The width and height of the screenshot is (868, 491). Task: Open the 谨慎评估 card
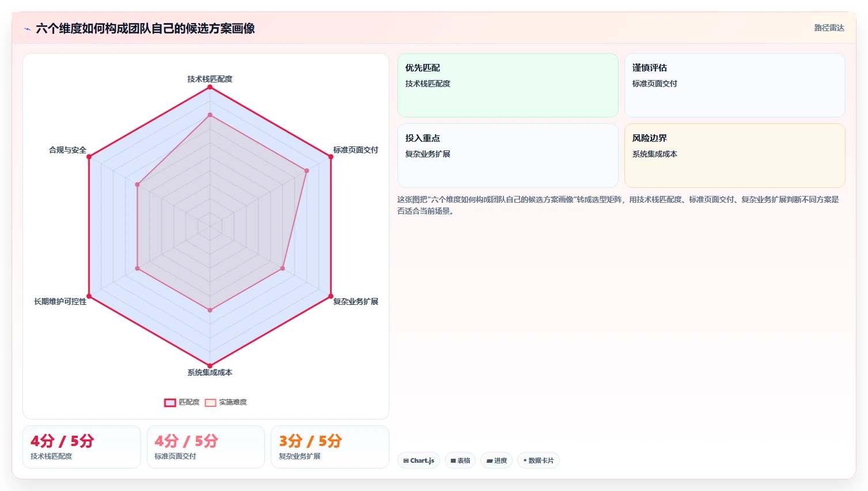coord(735,85)
